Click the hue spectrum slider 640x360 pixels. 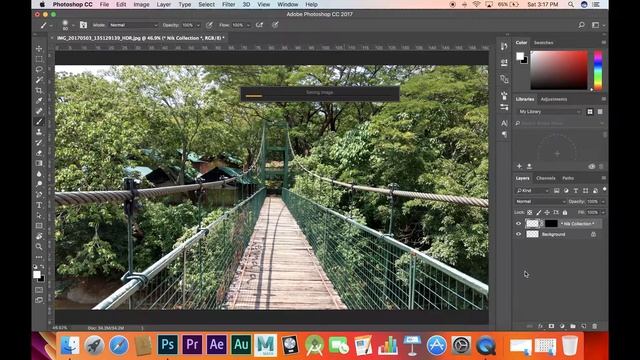[x=598, y=70]
